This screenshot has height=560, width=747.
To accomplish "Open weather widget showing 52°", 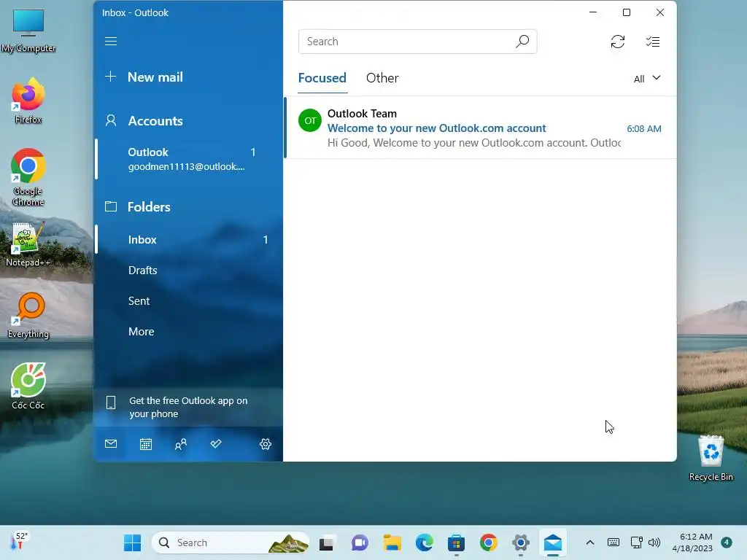I will pyautogui.click(x=19, y=542).
